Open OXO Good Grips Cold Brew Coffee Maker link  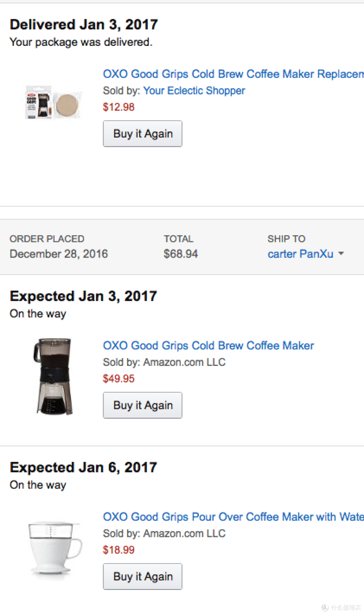[208, 345]
